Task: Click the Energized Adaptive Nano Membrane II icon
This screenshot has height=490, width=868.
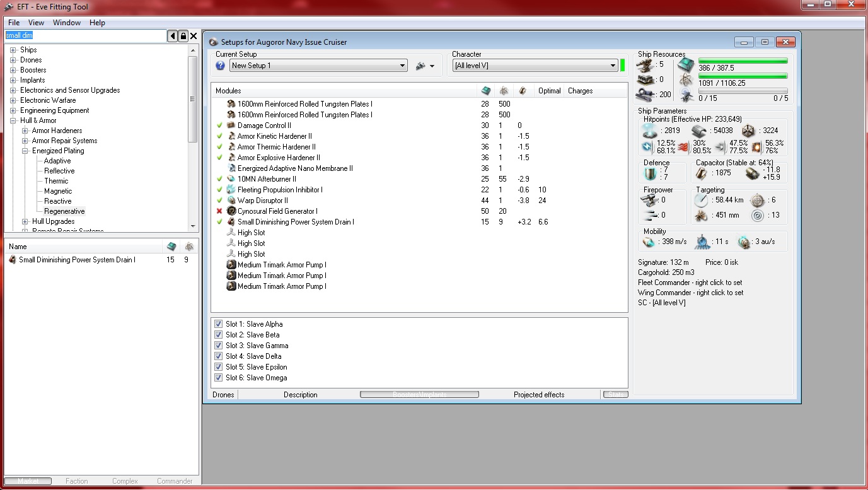Action: [x=231, y=168]
